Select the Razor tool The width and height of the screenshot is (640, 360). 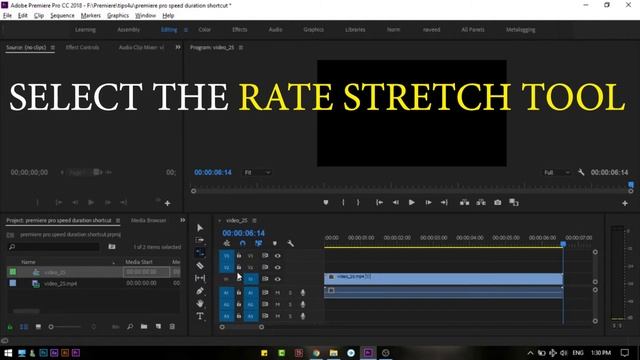point(200,266)
